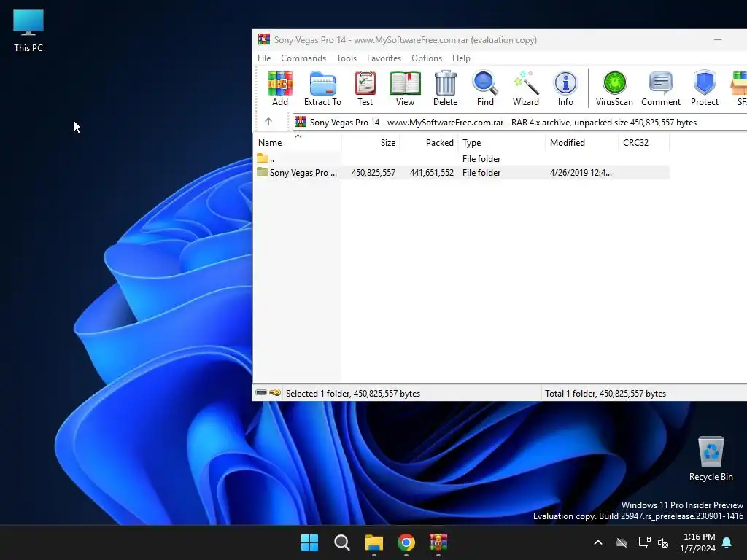Click the 4/26/2019 modified date cell
The height and width of the screenshot is (560, 747).
(x=581, y=173)
